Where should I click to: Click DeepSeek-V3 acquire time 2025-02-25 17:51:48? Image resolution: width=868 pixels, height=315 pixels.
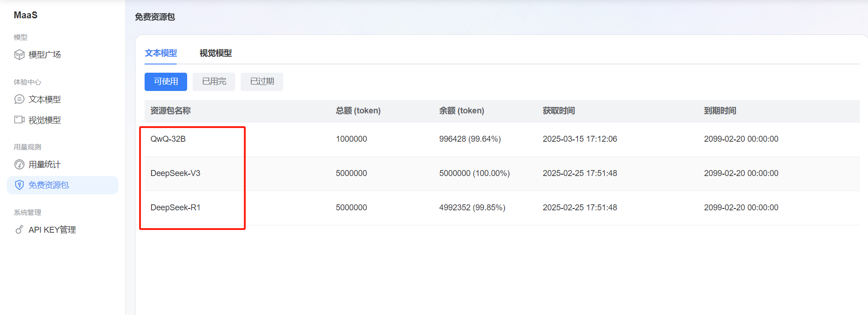click(580, 173)
